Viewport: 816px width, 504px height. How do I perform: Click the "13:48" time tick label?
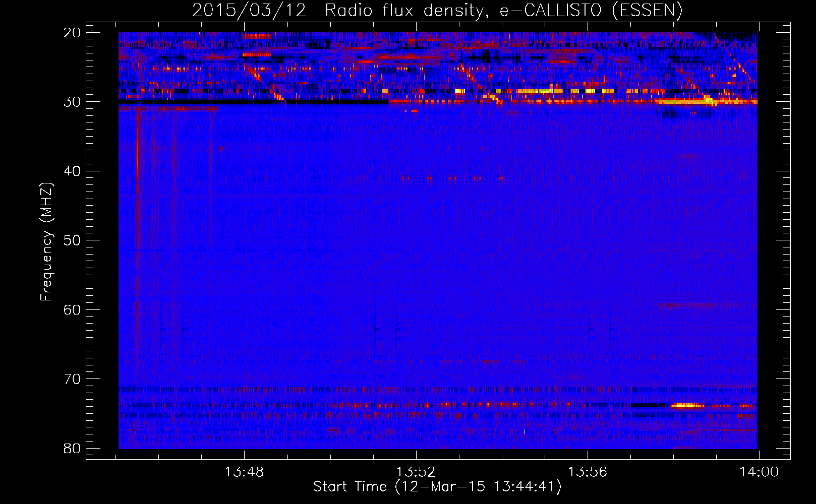click(244, 472)
